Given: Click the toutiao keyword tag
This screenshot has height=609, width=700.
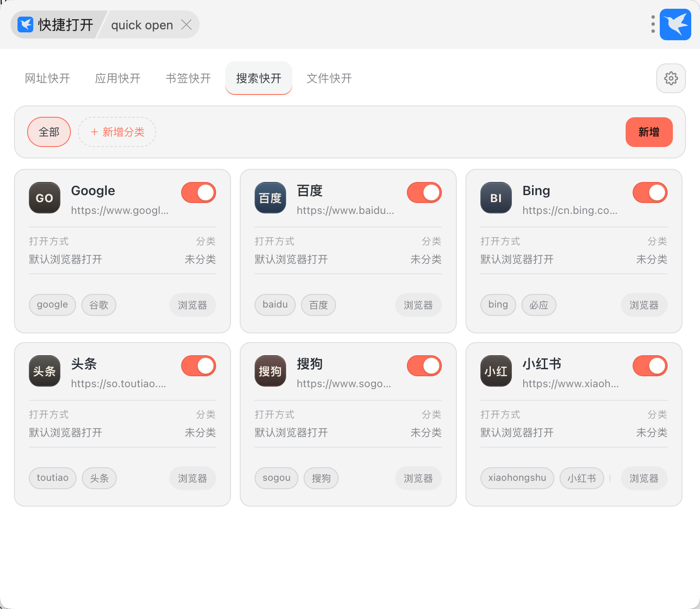Looking at the screenshot, I should point(52,478).
